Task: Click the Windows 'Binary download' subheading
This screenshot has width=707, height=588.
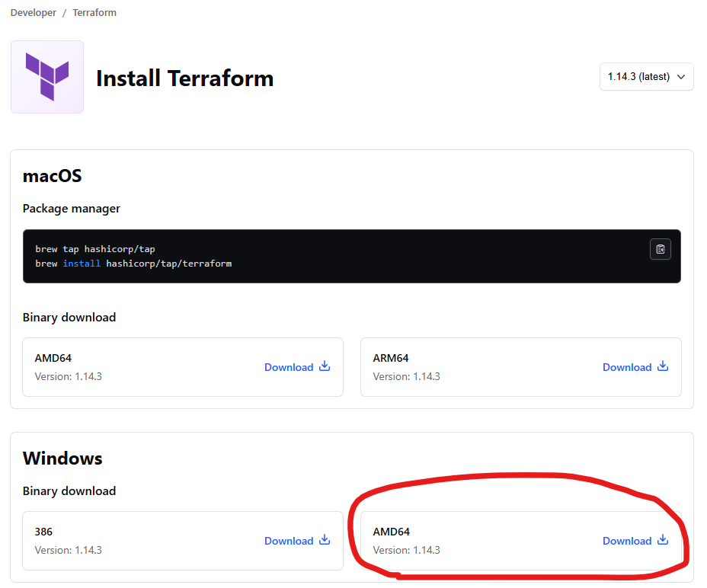Action: coord(69,491)
